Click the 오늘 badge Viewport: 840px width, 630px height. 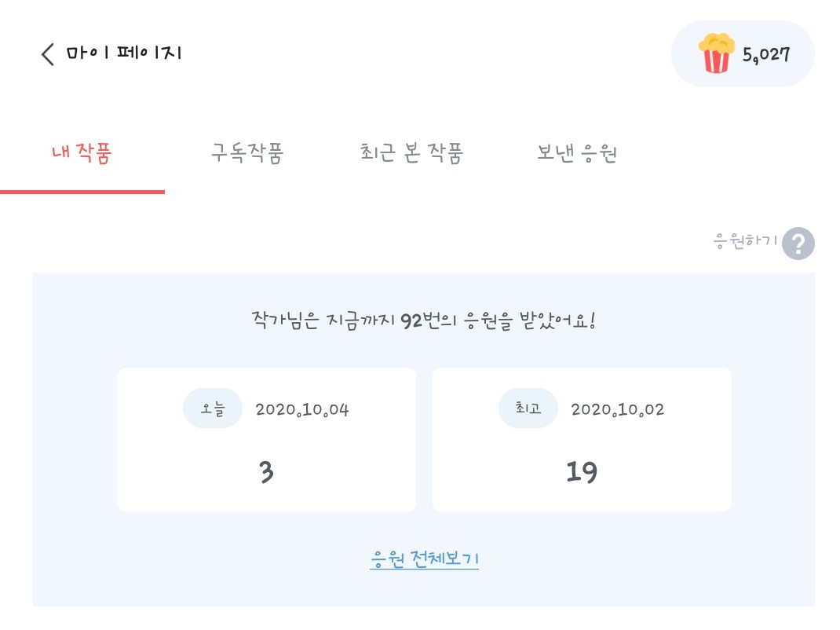212,409
